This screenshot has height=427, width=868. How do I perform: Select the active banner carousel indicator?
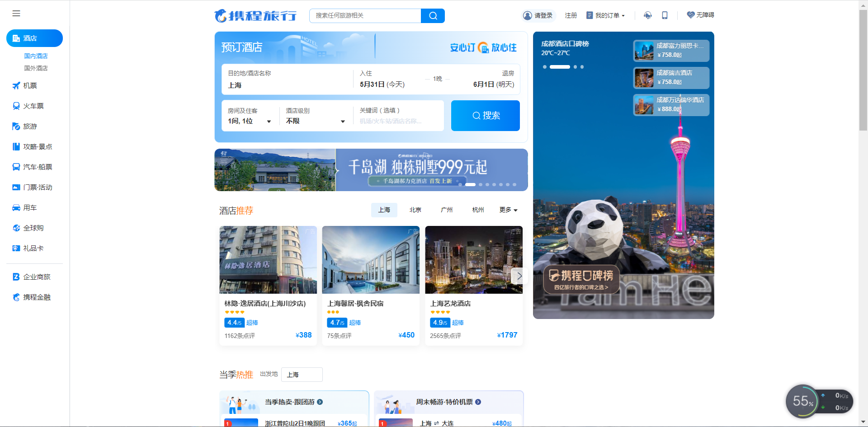coord(470,184)
